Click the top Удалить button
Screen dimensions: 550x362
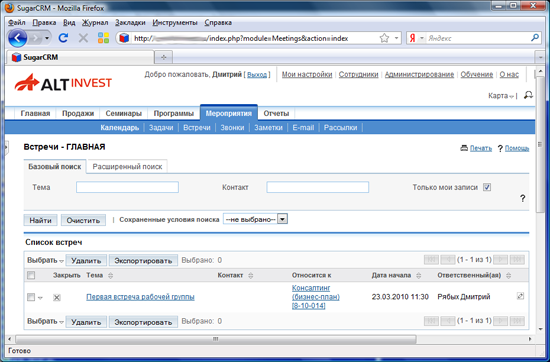click(86, 260)
